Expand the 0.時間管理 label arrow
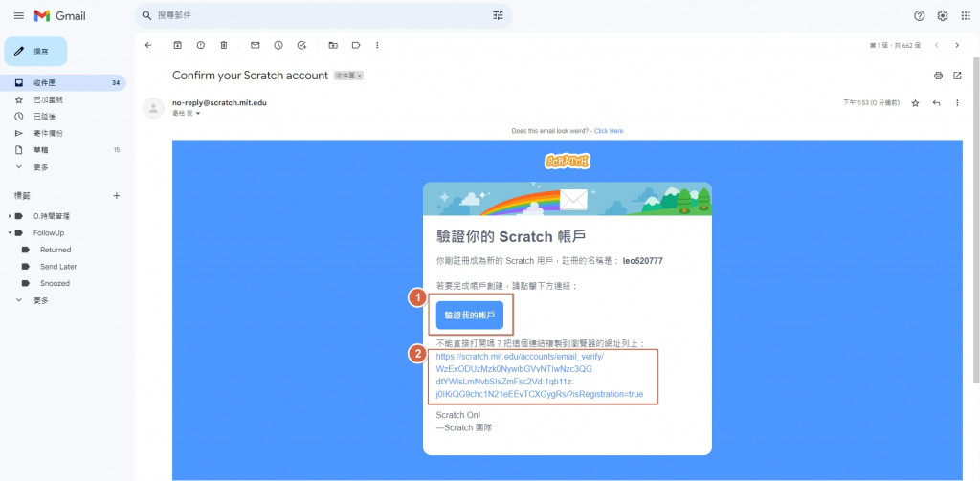Viewport: 980px width, 481px height. (10, 216)
